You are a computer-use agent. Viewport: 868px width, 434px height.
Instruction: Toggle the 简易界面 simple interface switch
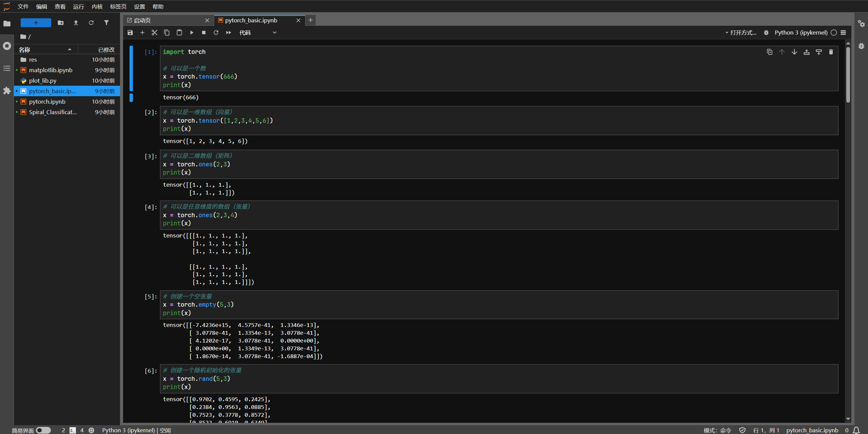43,430
